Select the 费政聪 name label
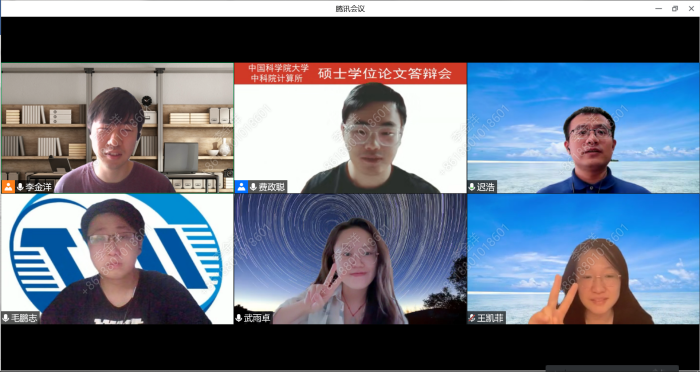The height and width of the screenshot is (372, 700). coord(272,187)
